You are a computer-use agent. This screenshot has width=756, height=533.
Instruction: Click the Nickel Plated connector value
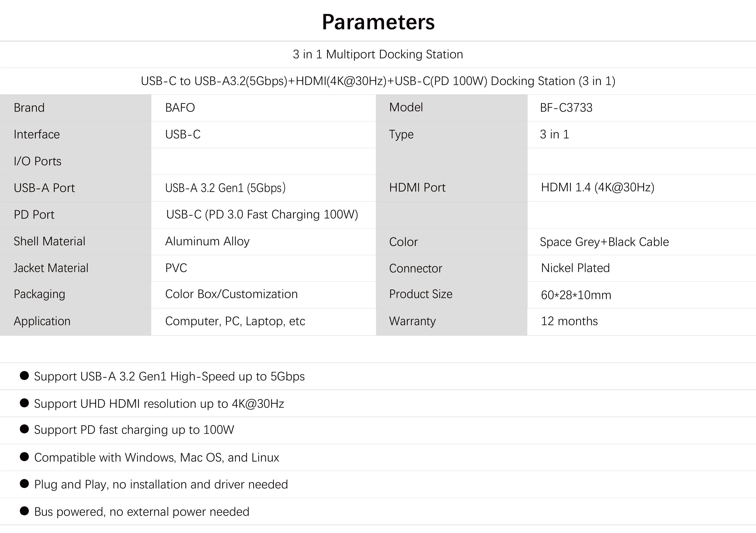[575, 268]
